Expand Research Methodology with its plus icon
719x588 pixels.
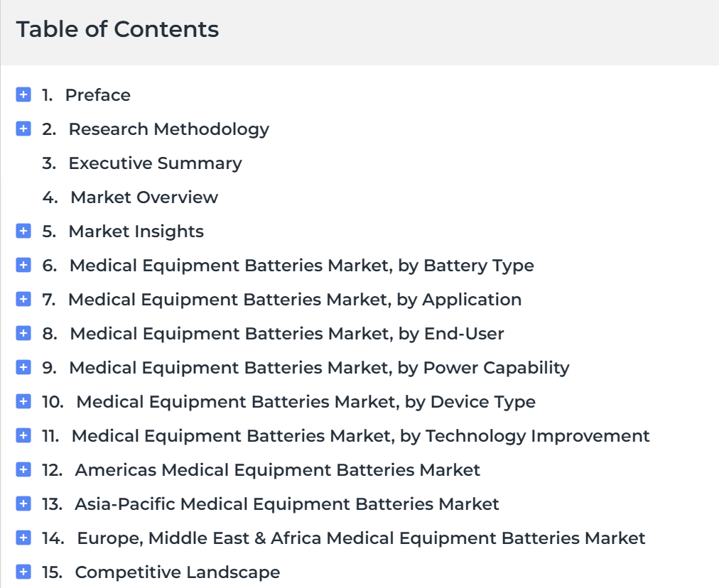pos(23,129)
